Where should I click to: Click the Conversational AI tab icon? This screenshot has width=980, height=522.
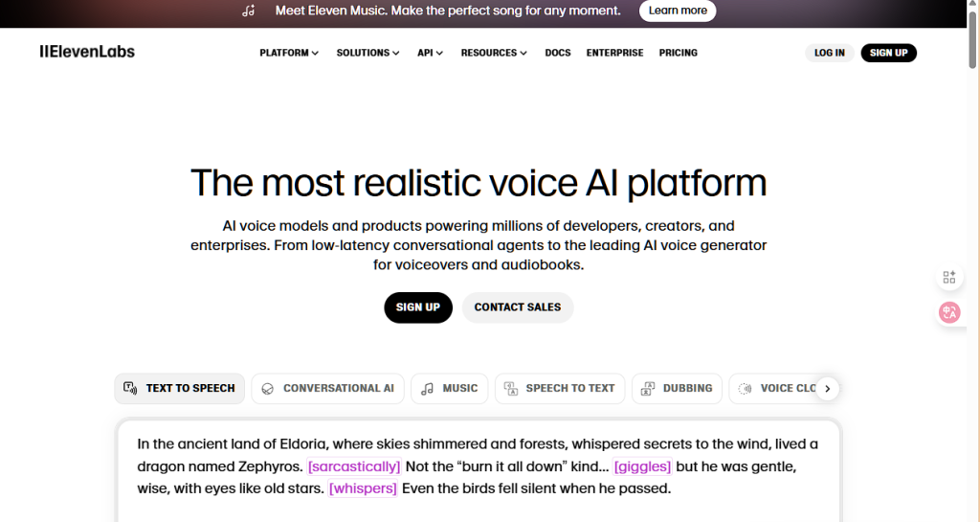coord(268,389)
